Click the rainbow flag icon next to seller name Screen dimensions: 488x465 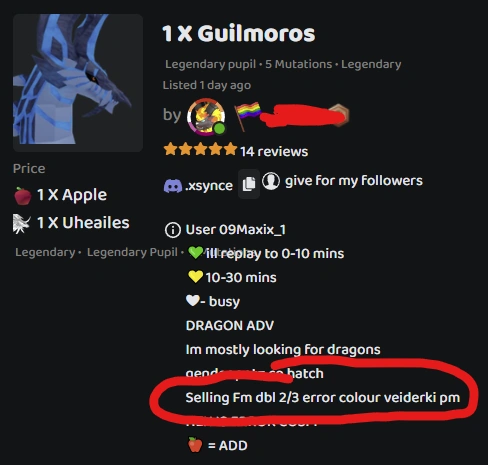248,115
